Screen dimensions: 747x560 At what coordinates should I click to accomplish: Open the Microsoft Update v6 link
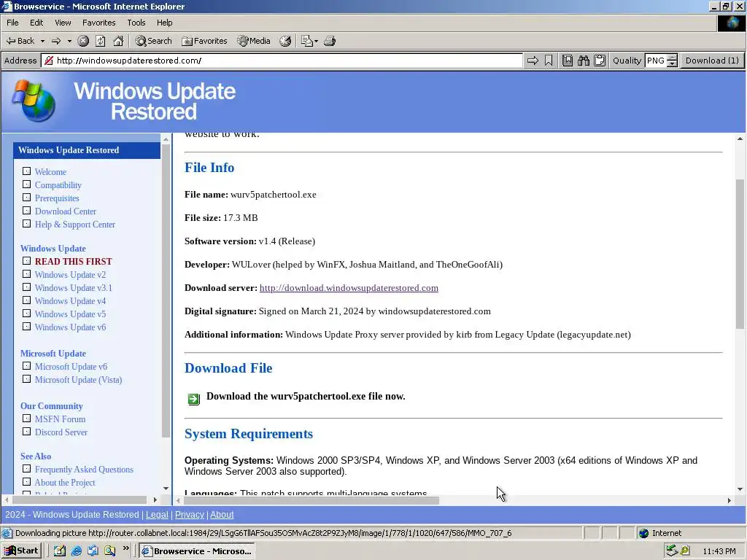pyautogui.click(x=71, y=367)
